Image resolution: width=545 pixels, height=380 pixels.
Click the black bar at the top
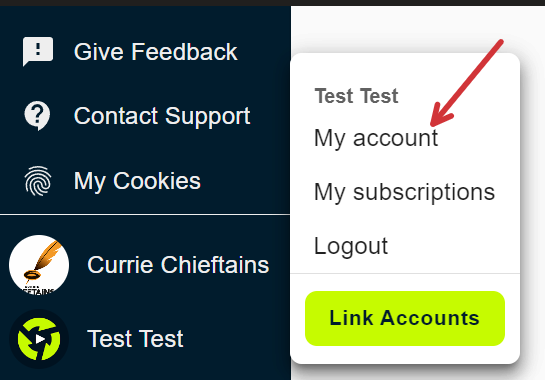[272, 3]
